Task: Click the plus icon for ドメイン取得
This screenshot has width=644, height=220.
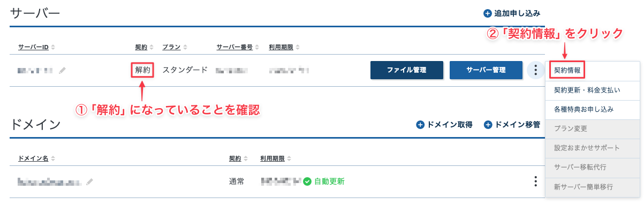Action: pos(420,125)
